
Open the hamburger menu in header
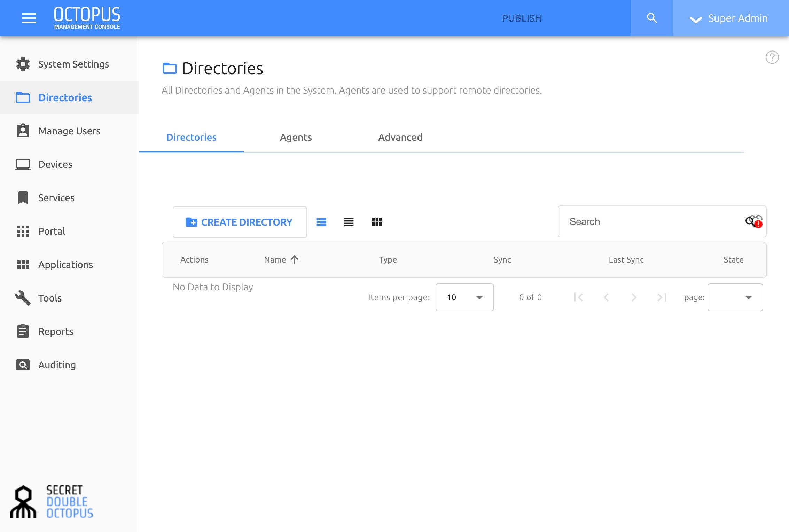tap(29, 18)
